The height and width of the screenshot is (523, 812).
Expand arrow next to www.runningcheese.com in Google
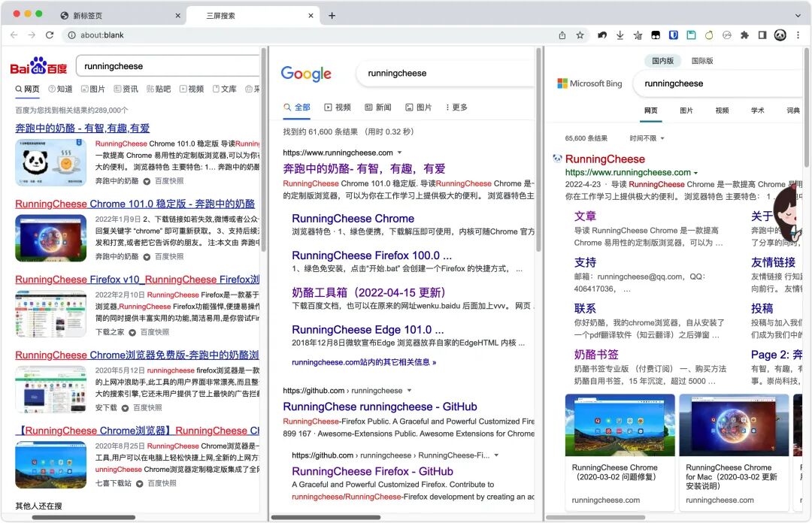[x=399, y=153]
